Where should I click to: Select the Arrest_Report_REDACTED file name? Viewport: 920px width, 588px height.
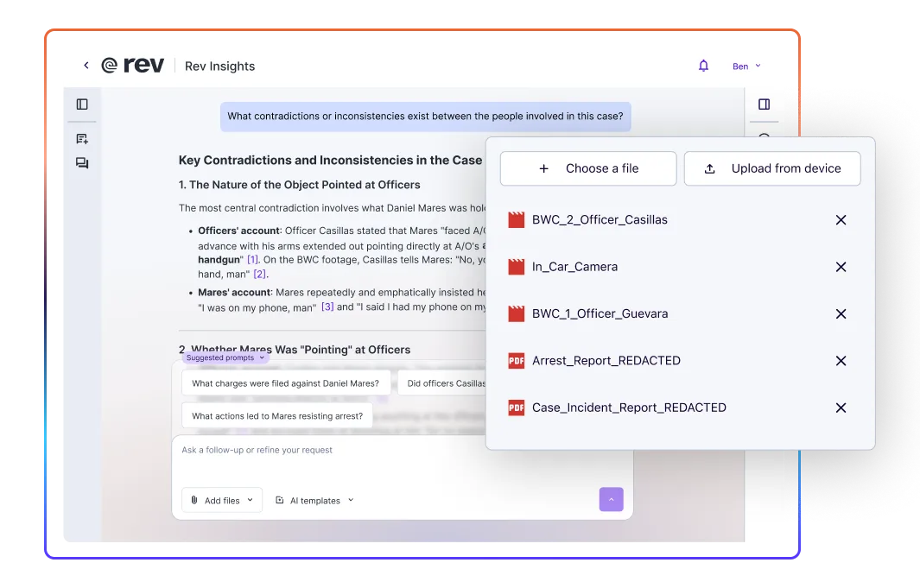tap(606, 361)
